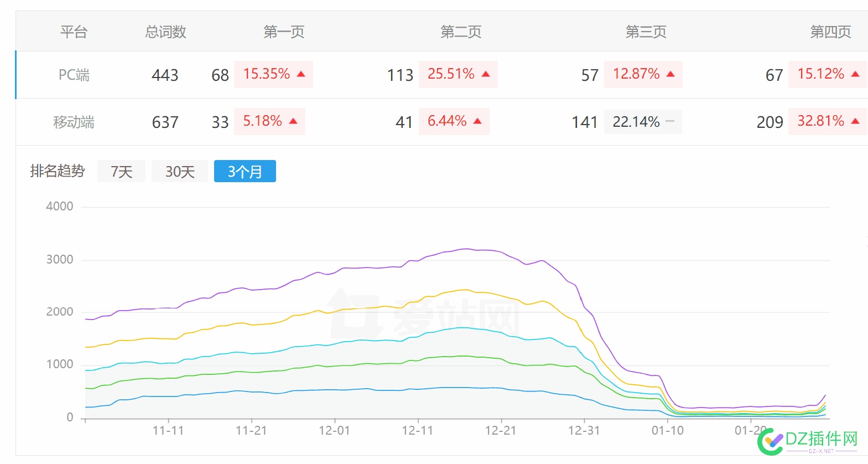This screenshot has width=868, height=464.
Task: Click the up arrow beside 15.12%
Action: tap(855, 74)
